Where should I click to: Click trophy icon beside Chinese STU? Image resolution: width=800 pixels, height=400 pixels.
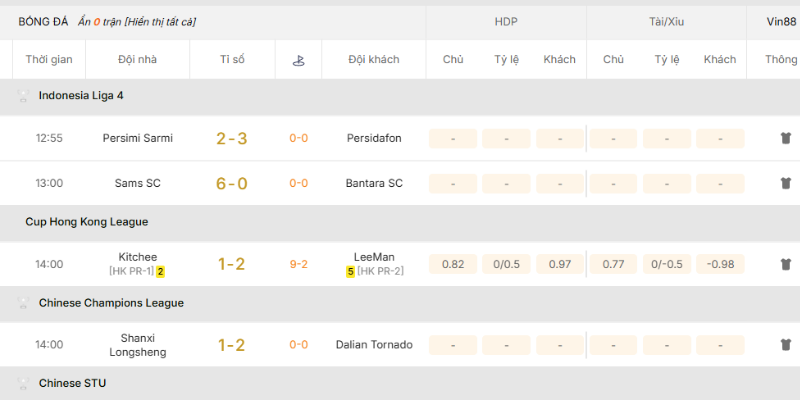click(x=23, y=383)
